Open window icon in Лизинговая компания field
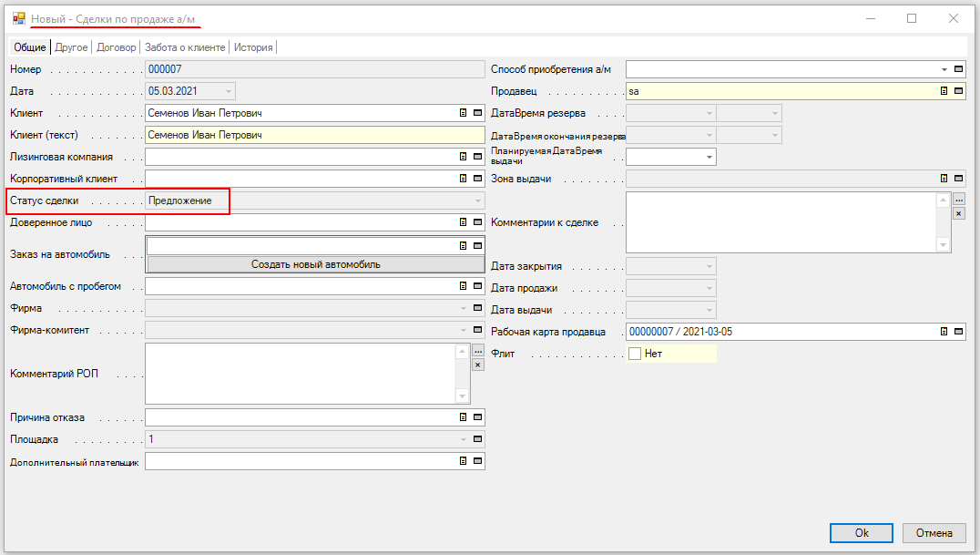Image resolution: width=980 pixels, height=555 pixels. [477, 157]
